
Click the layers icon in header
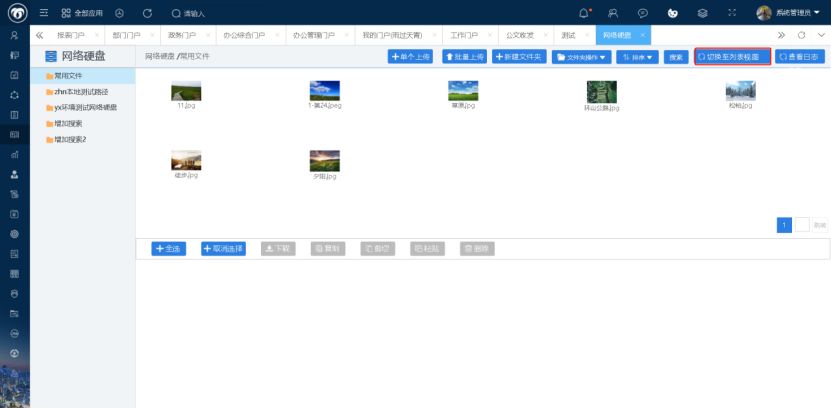[702, 13]
